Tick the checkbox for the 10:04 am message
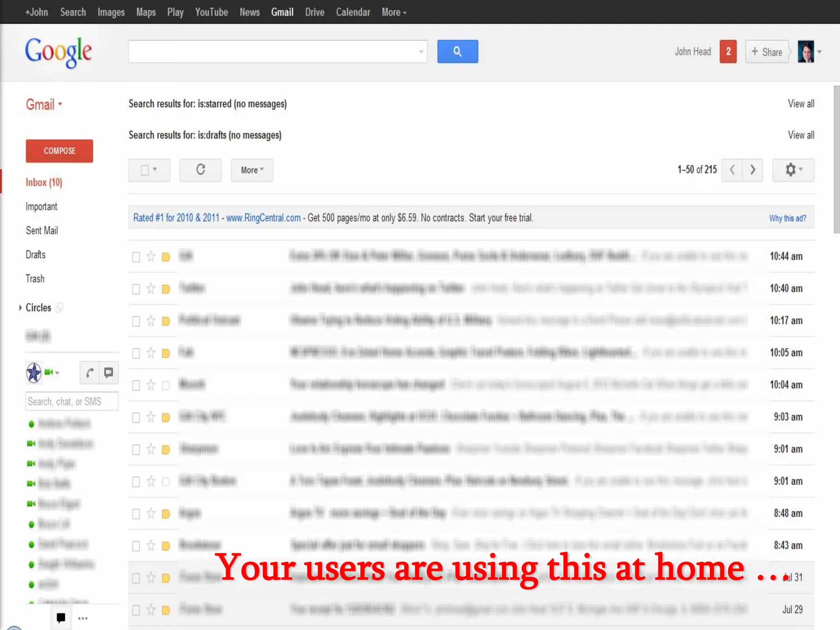Viewport: 840px width, 630px height. point(136,385)
